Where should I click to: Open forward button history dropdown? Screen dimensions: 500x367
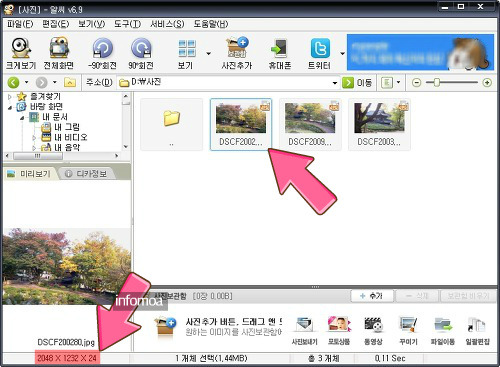point(55,82)
